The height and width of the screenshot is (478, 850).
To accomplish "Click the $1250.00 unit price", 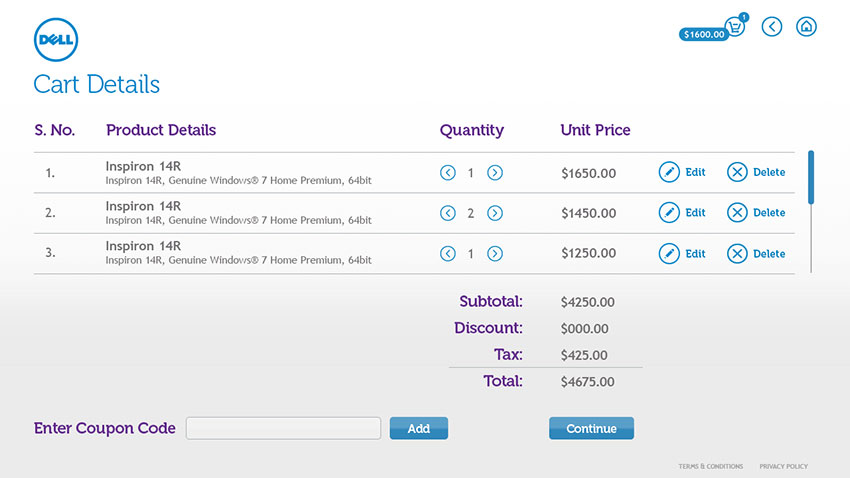I will click(588, 253).
